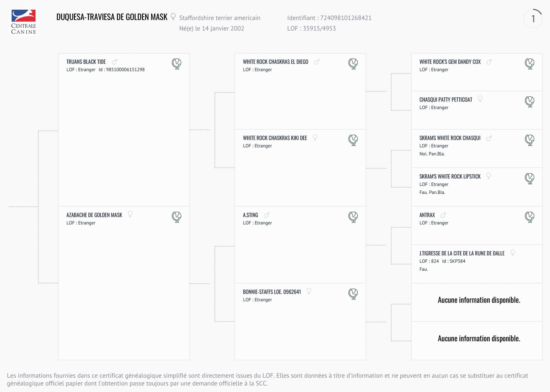Image resolution: width=550 pixels, height=392 pixels.
Task: Click globe icon for WHITE ROCK CHASKRAS KIKI DEE
Action: pyautogui.click(x=353, y=140)
